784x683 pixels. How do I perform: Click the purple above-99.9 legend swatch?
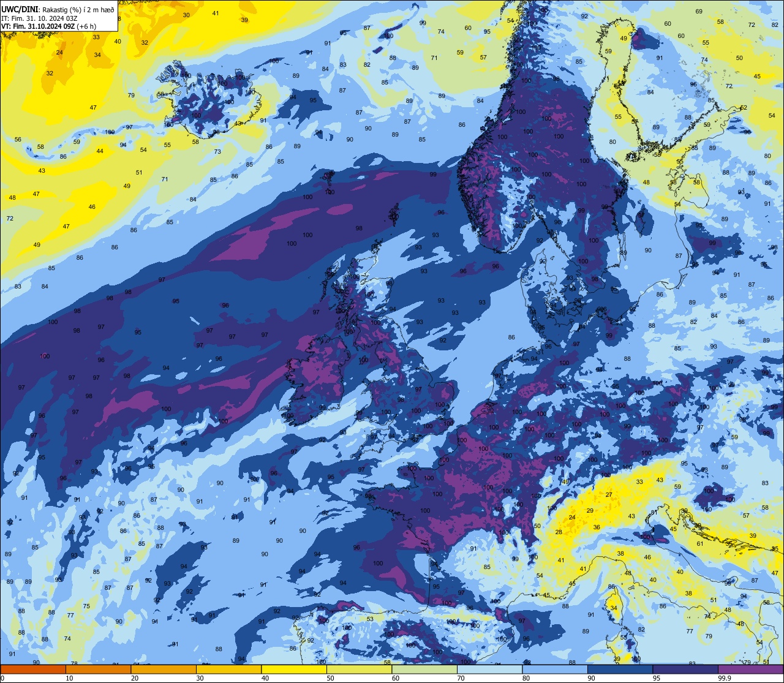[x=750, y=669]
